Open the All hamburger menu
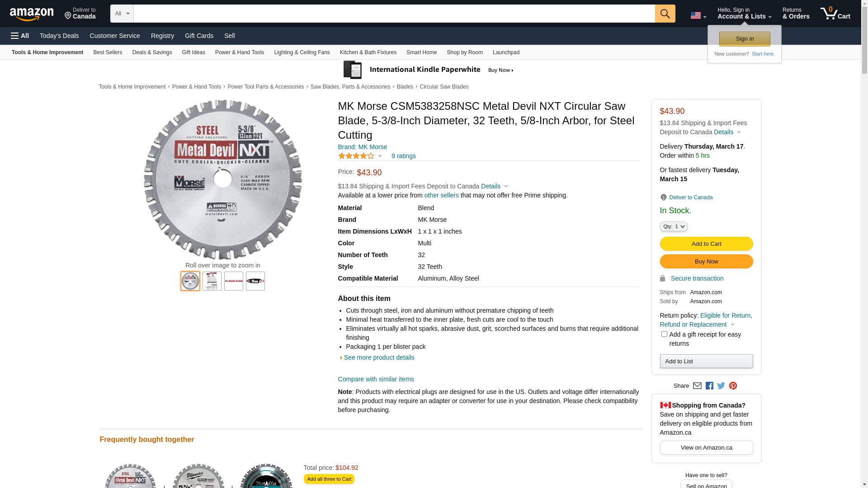This screenshot has height=488, width=868. [x=20, y=36]
